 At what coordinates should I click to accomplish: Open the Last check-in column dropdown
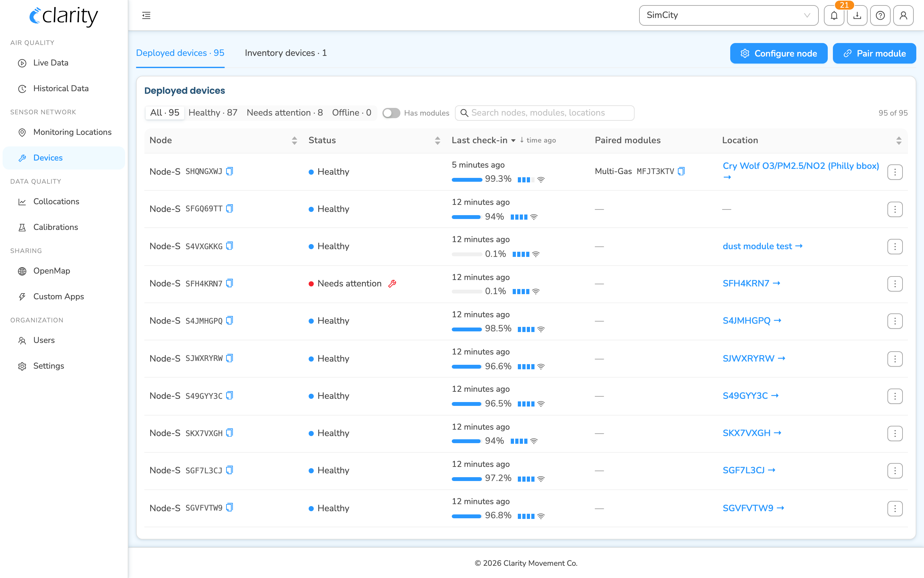click(513, 141)
